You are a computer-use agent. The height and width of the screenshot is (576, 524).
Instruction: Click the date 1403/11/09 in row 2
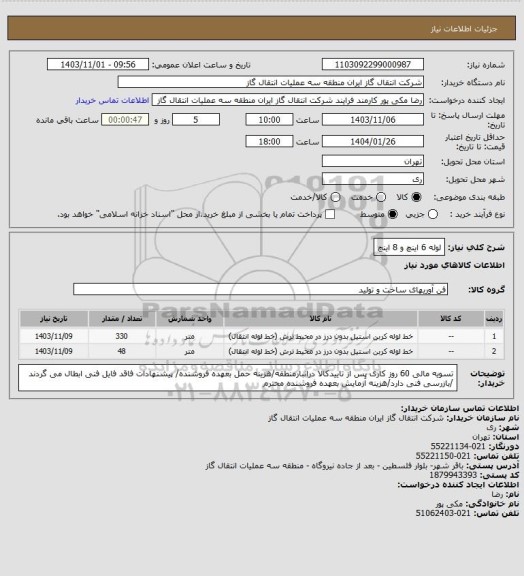tap(54, 351)
